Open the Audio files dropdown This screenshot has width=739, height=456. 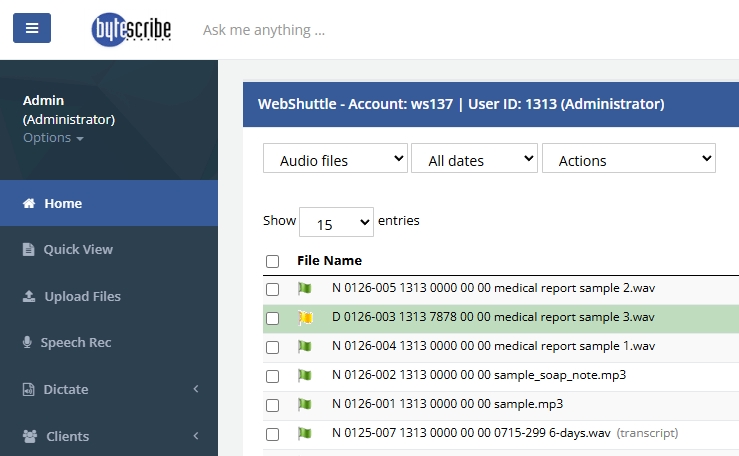(335, 160)
